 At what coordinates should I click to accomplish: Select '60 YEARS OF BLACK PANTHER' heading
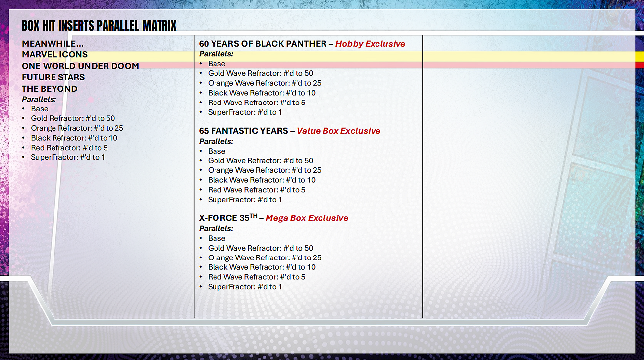pyautogui.click(x=263, y=44)
